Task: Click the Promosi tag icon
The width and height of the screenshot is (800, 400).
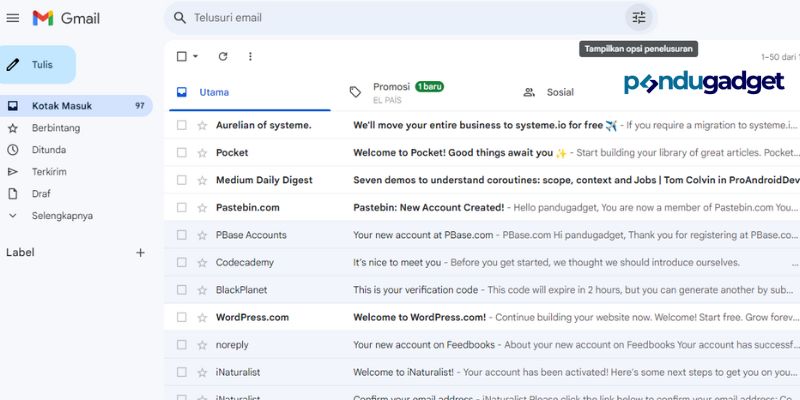Action: point(355,92)
